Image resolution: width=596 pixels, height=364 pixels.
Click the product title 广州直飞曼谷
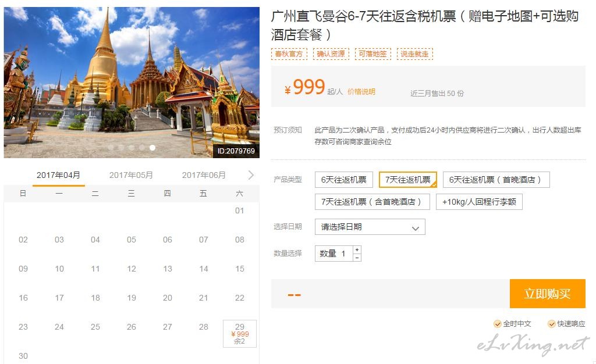tap(425, 25)
